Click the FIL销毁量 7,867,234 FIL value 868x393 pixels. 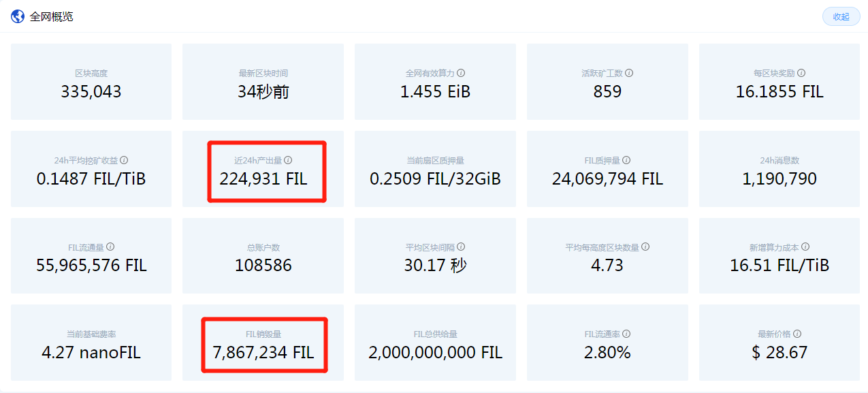coord(263,353)
